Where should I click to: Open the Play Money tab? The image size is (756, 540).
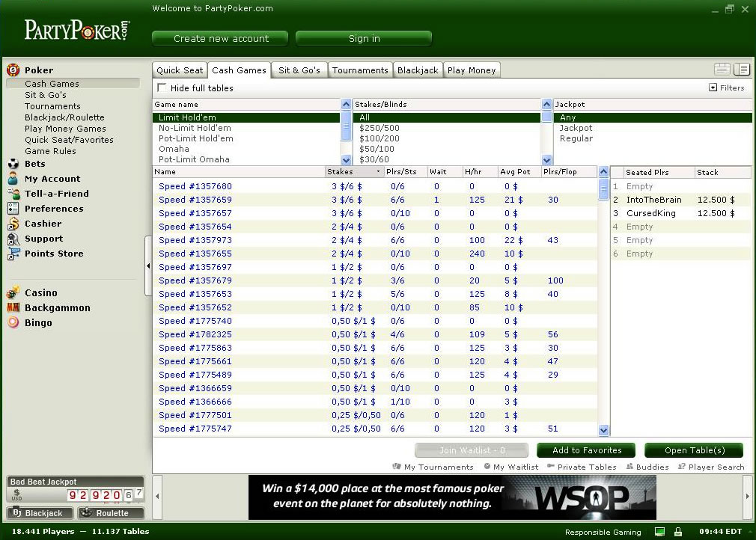point(472,70)
